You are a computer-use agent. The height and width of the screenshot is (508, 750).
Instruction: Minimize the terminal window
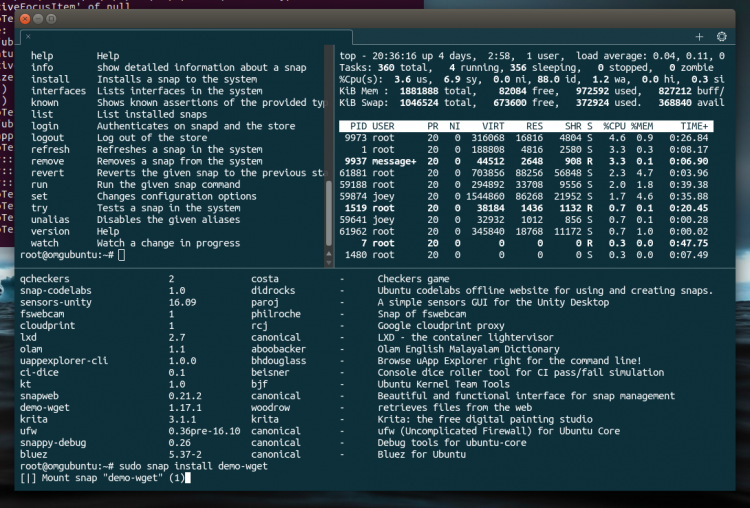point(38,19)
